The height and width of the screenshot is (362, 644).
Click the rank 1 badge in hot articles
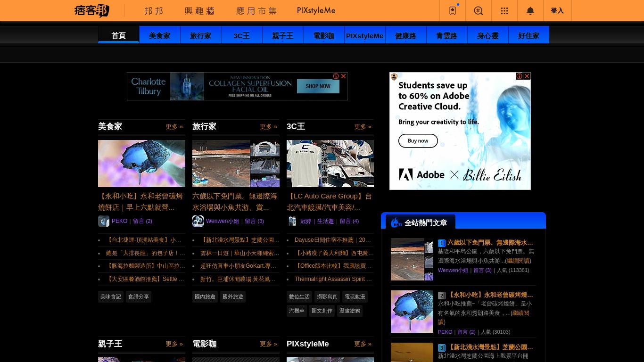pyautogui.click(x=442, y=243)
